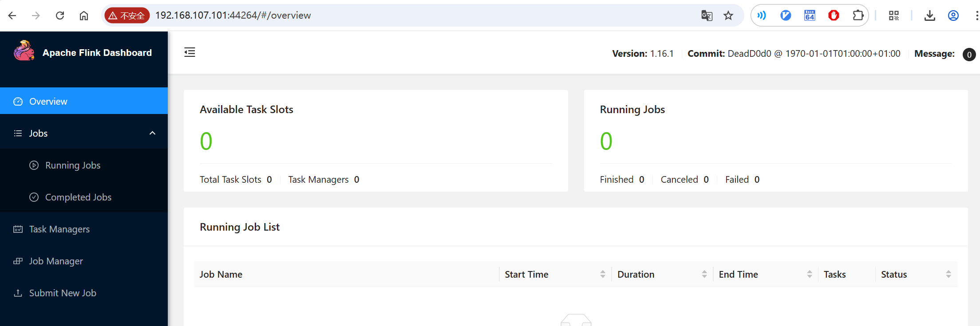Sort by Status column arrows

coord(948,274)
